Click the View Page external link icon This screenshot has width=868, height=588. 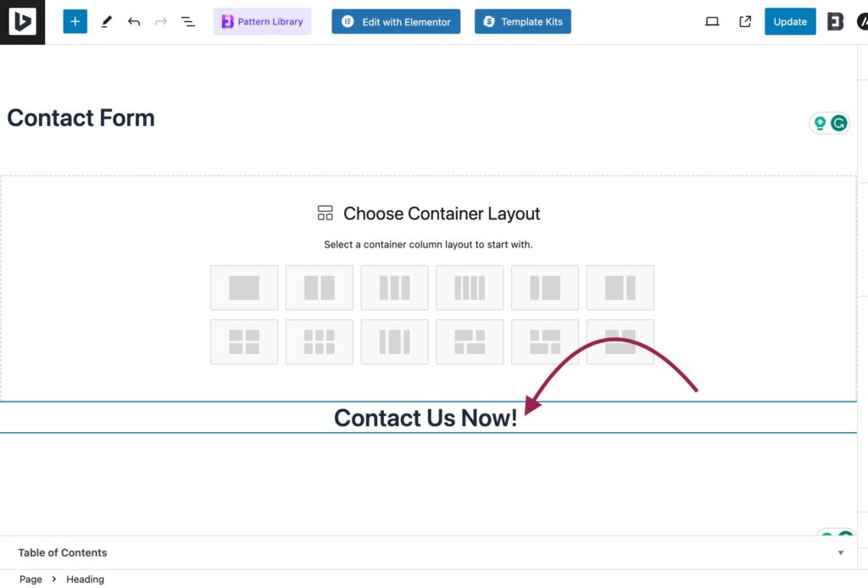click(745, 21)
